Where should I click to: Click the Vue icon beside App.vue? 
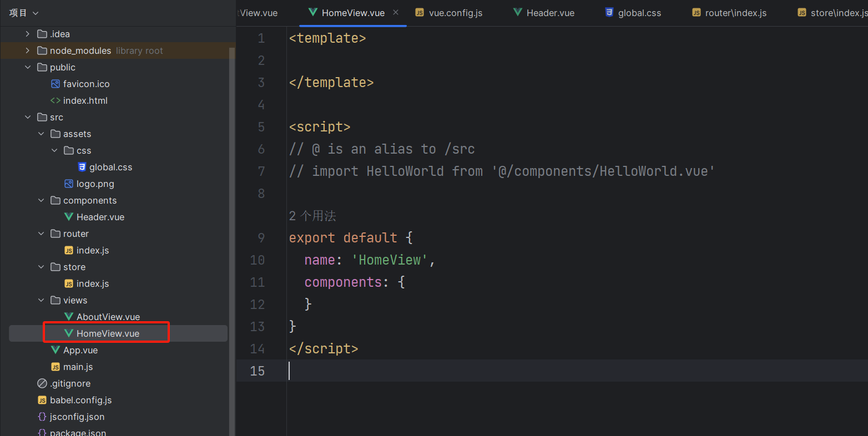click(55, 350)
